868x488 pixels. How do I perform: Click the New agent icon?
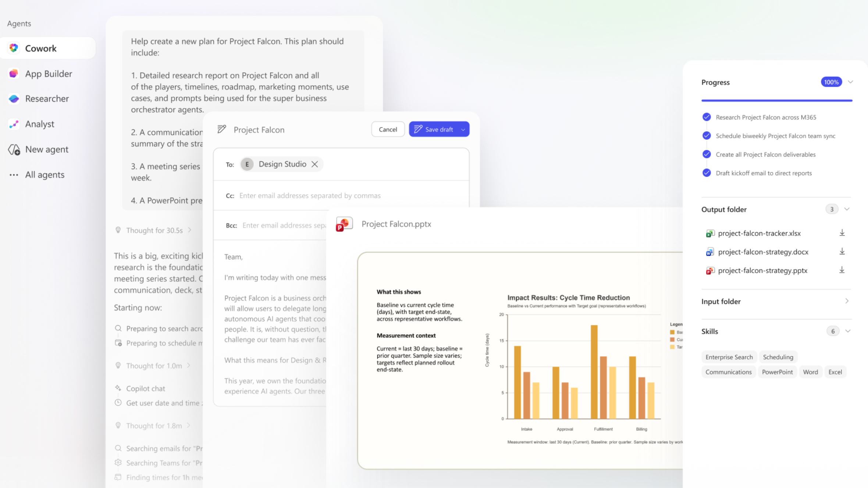point(14,150)
